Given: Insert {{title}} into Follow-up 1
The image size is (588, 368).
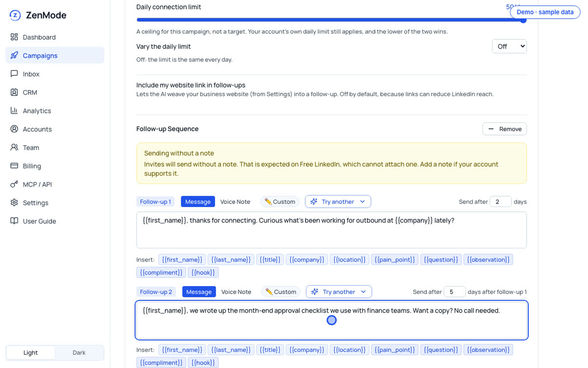Looking at the screenshot, I should [x=270, y=260].
